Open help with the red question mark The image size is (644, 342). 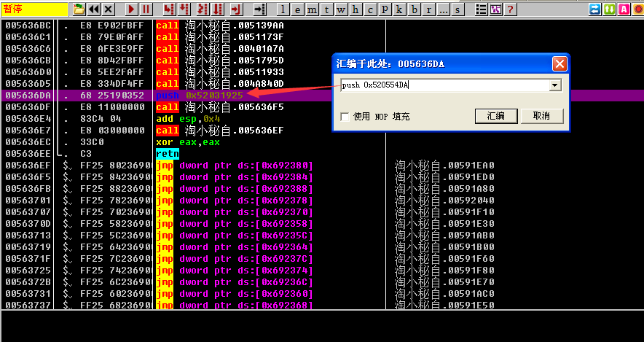(510, 9)
